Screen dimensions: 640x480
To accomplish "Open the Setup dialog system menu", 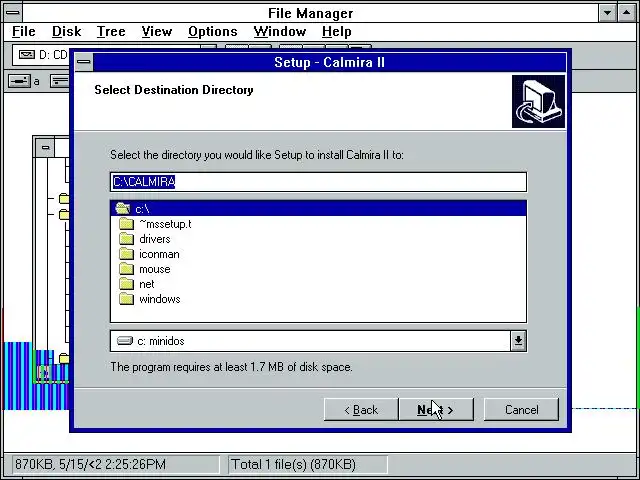I will tap(84, 62).
